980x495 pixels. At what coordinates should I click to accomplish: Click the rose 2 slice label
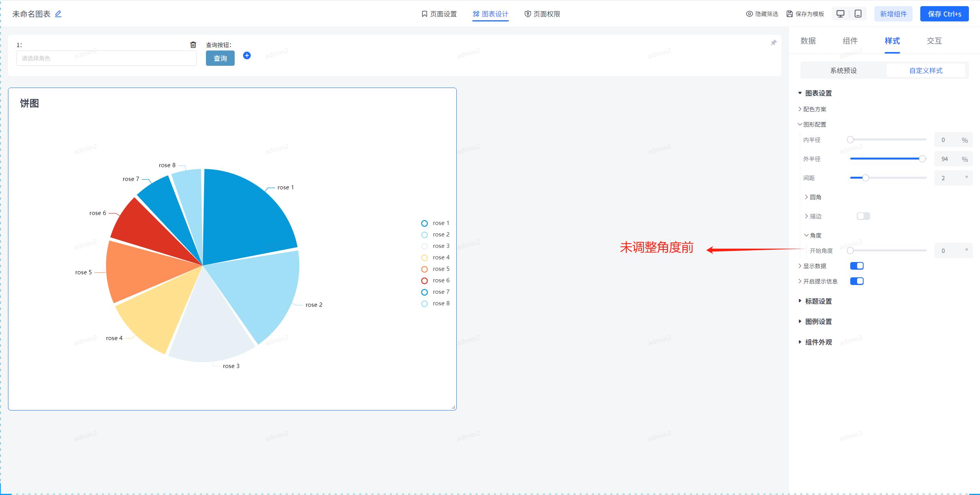pos(314,305)
